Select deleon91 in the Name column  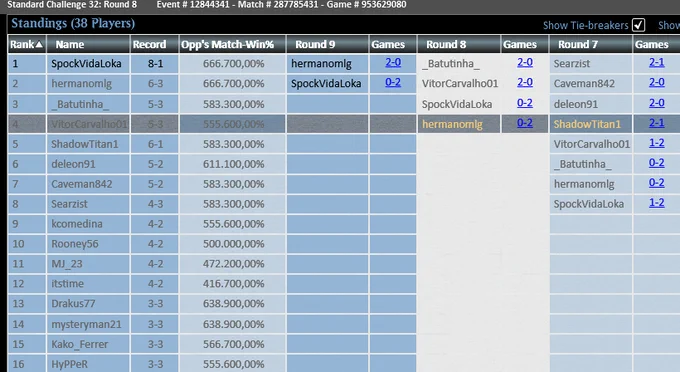73,164
